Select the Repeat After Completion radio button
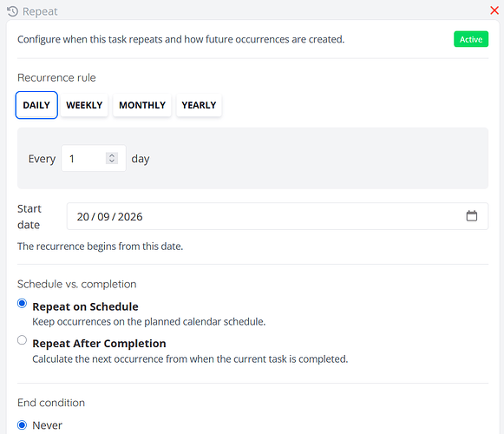504x434 pixels. (22, 340)
